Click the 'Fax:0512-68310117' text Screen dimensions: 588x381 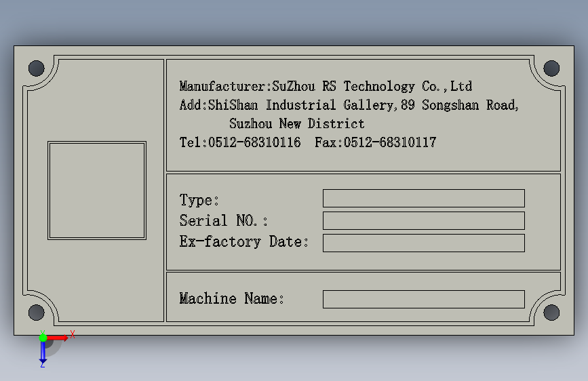coord(375,142)
